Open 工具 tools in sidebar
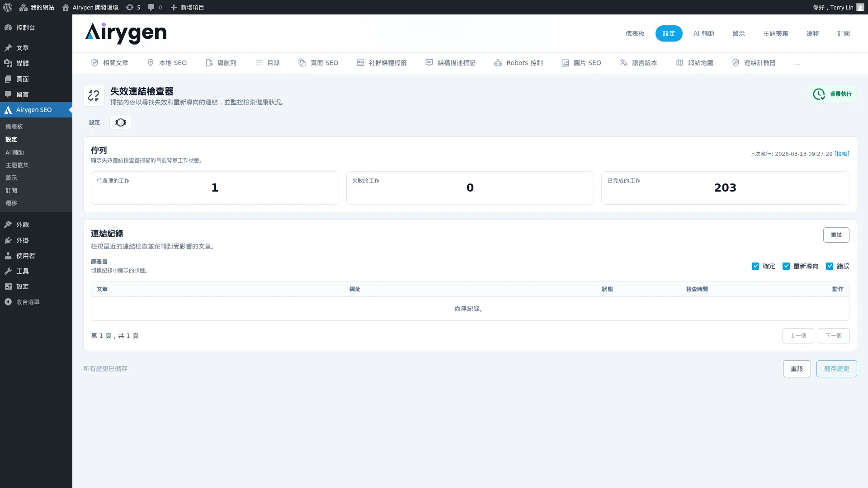This screenshot has height=488, width=868. 36,271
